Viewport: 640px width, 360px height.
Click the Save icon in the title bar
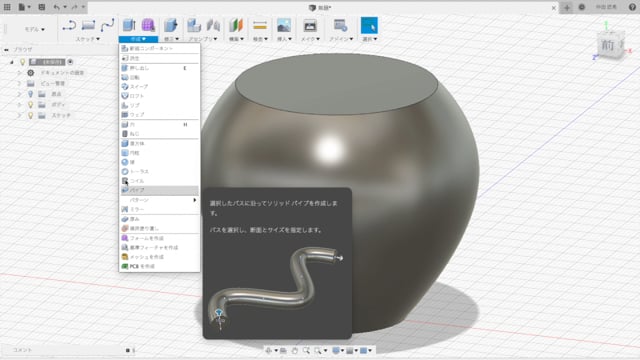tap(42, 7)
